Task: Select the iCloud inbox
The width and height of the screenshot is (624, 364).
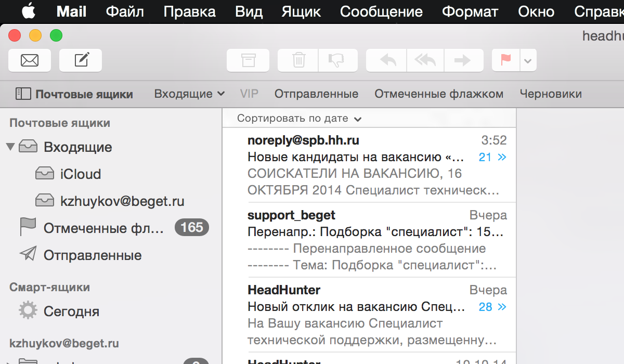Action: (x=111, y=174)
